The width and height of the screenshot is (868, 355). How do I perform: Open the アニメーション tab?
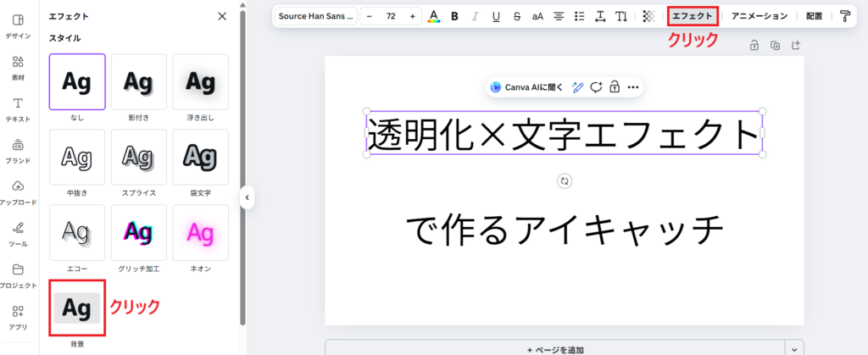[759, 16]
